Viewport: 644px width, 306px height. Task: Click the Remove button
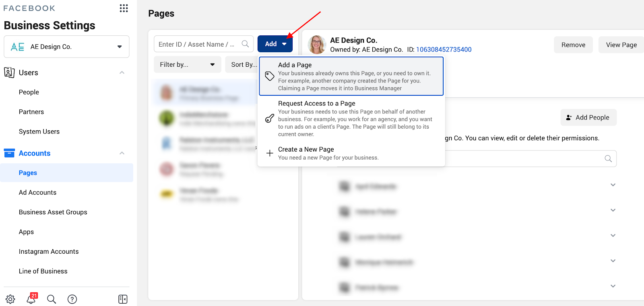(x=573, y=45)
